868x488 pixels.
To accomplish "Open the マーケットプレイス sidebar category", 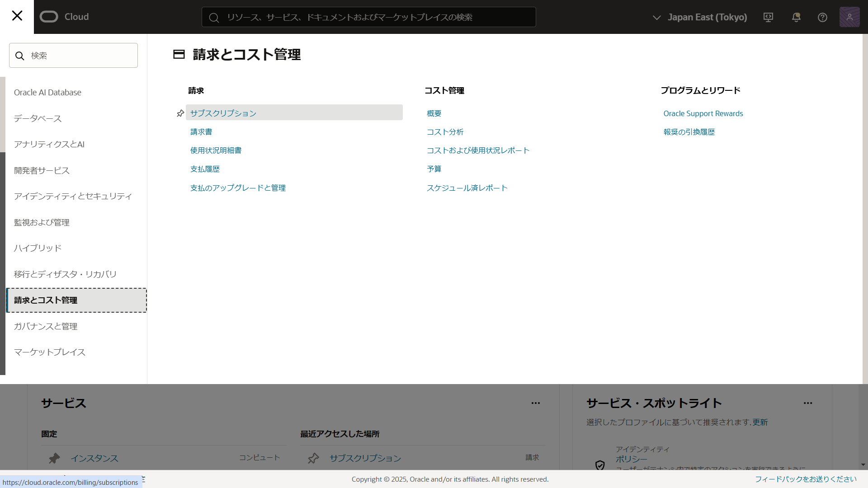I will (x=49, y=352).
